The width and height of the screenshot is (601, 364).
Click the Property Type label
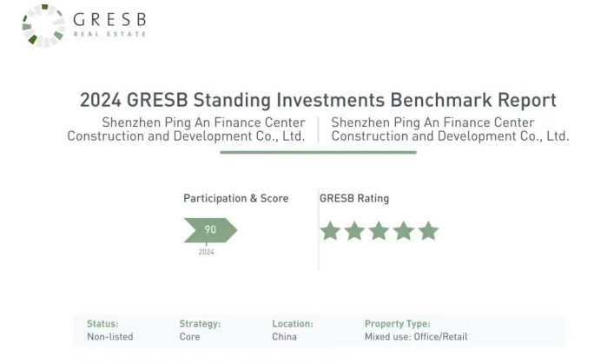[x=397, y=324]
